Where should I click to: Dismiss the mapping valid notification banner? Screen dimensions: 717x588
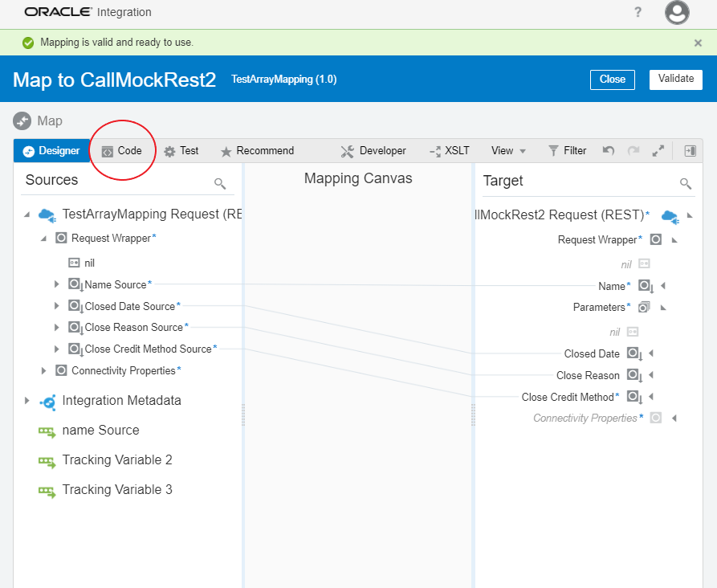pyautogui.click(x=698, y=43)
